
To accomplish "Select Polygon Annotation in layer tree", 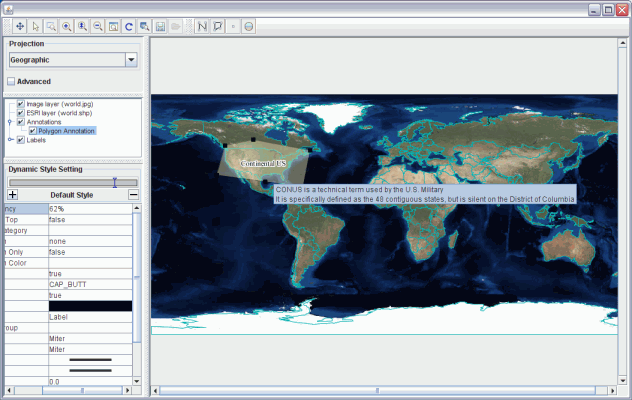I will pyautogui.click(x=67, y=131).
